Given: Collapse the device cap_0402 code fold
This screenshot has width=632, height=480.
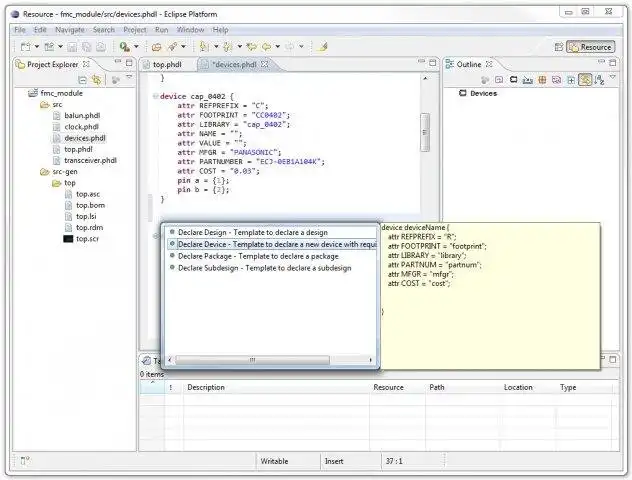Looking at the screenshot, I should pos(153,96).
